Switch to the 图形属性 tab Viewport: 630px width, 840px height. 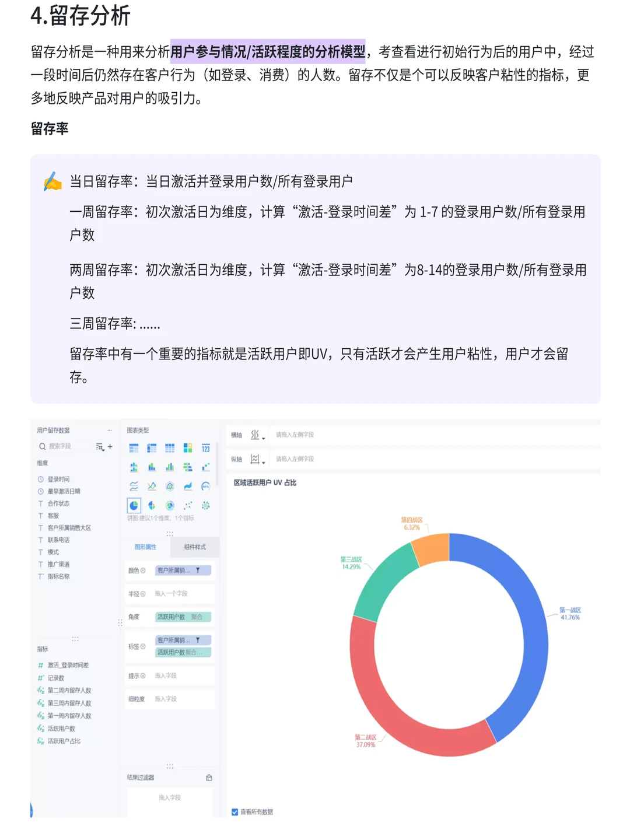tap(146, 547)
